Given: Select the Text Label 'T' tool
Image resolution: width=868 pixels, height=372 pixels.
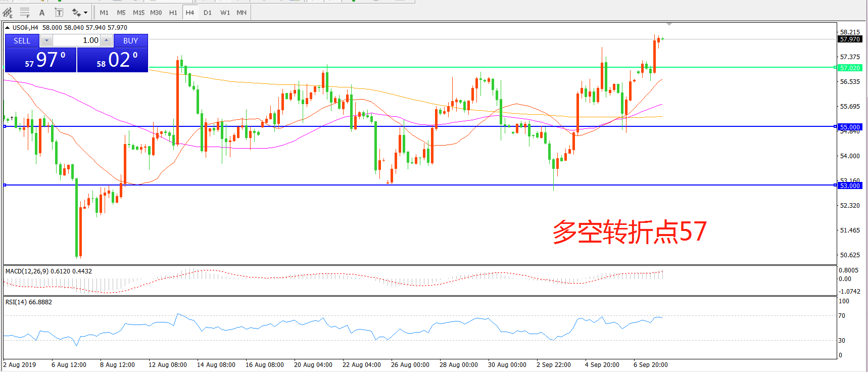Looking at the screenshot, I should (x=59, y=13).
